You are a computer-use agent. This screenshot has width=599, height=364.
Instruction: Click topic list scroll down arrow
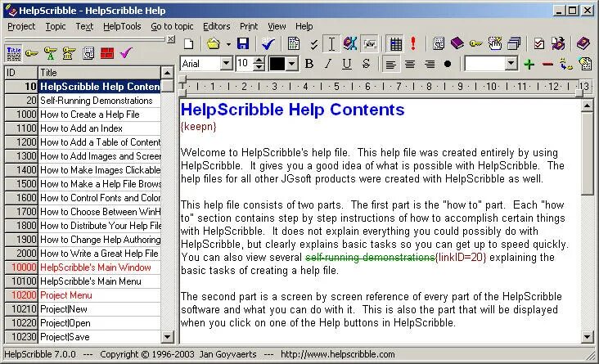click(167, 337)
